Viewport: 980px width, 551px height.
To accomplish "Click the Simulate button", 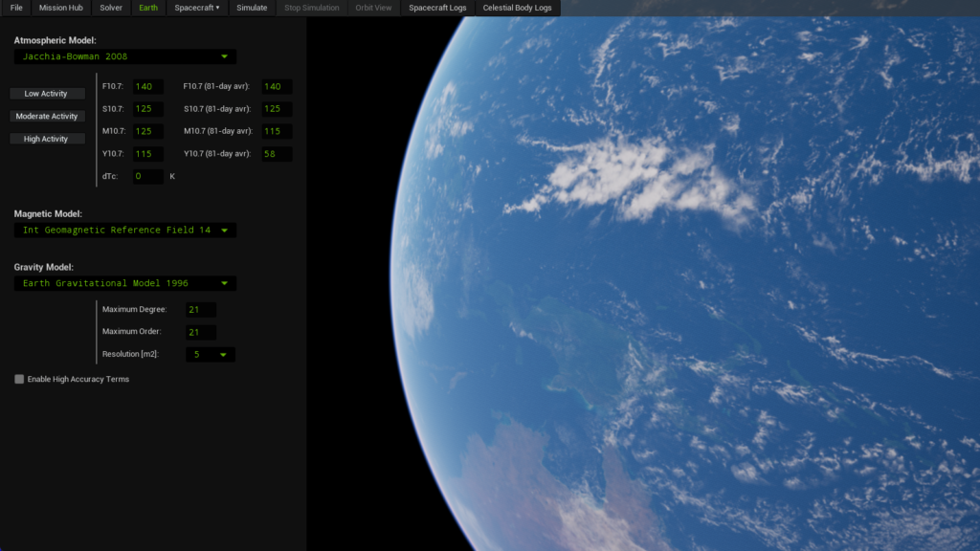I will tap(252, 8).
